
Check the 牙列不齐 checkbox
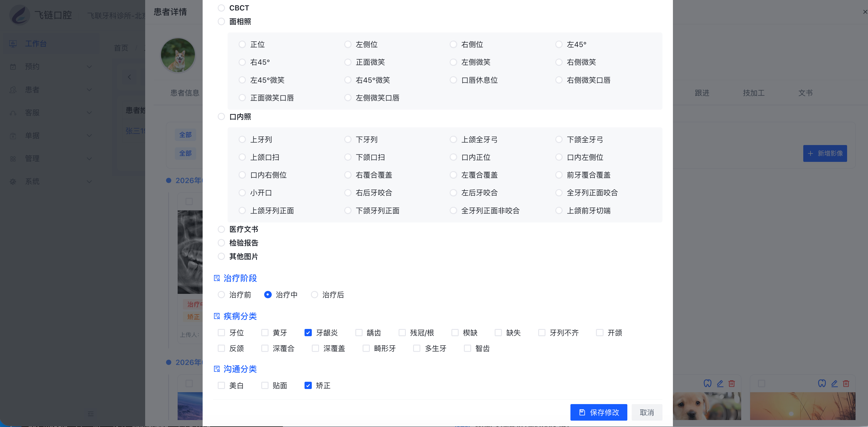pyautogui.click(x=542, y=333)
